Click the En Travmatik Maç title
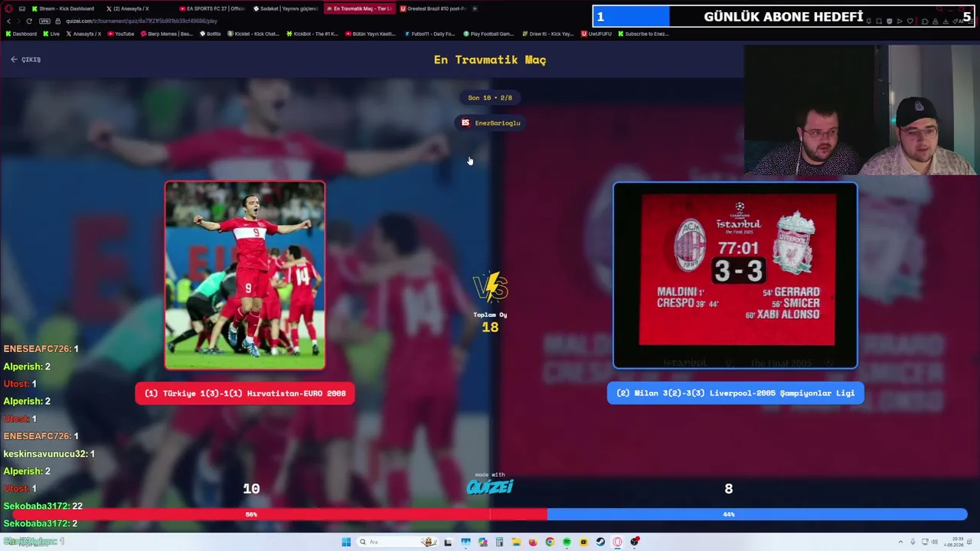Screen dimensions: 980x551 (490, 60)
